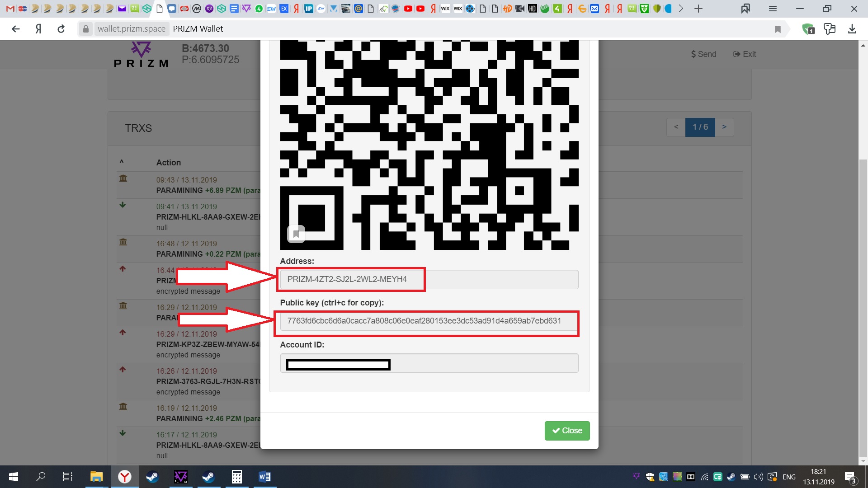Click the Address field with PRIZM-4ZT2-SJ2L-2WL2-MEYH4
The width and height of the screenshot is (868, 488).
point(429,279)
